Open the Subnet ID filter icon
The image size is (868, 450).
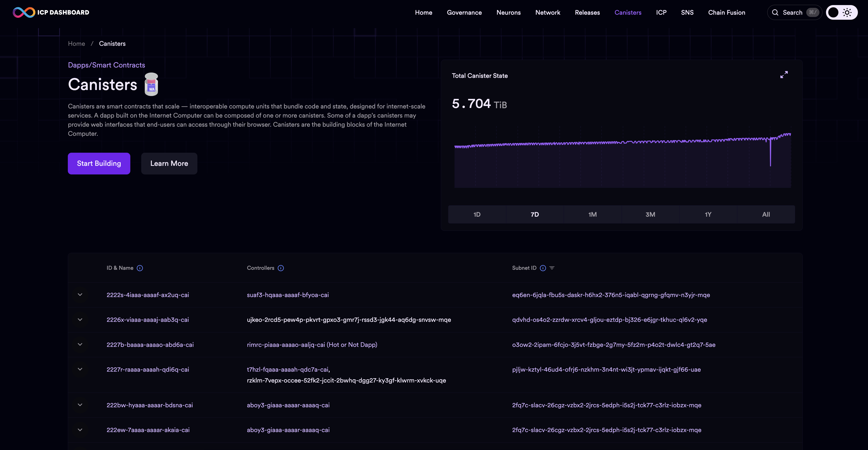point(552,268)
